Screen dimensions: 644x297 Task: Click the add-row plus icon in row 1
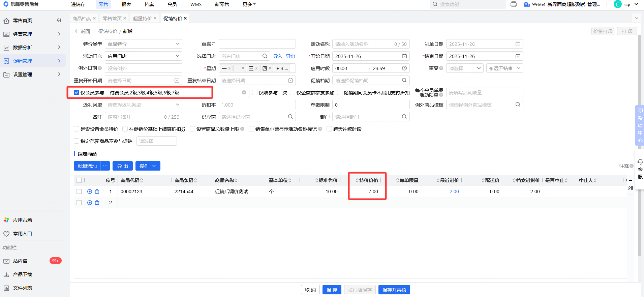[x=90, y=191]
